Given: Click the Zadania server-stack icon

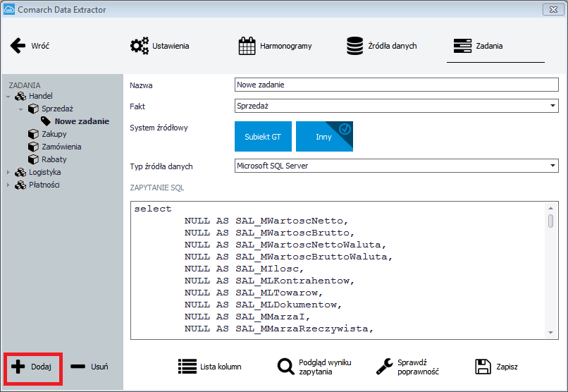Looking at the screenshot, I should 462,46.
